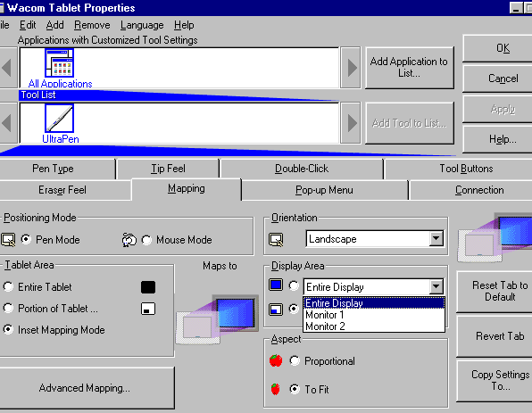The image size is (532, 413).
Task: Click the Pen Mode cursor icon
Action: [8, 239]
